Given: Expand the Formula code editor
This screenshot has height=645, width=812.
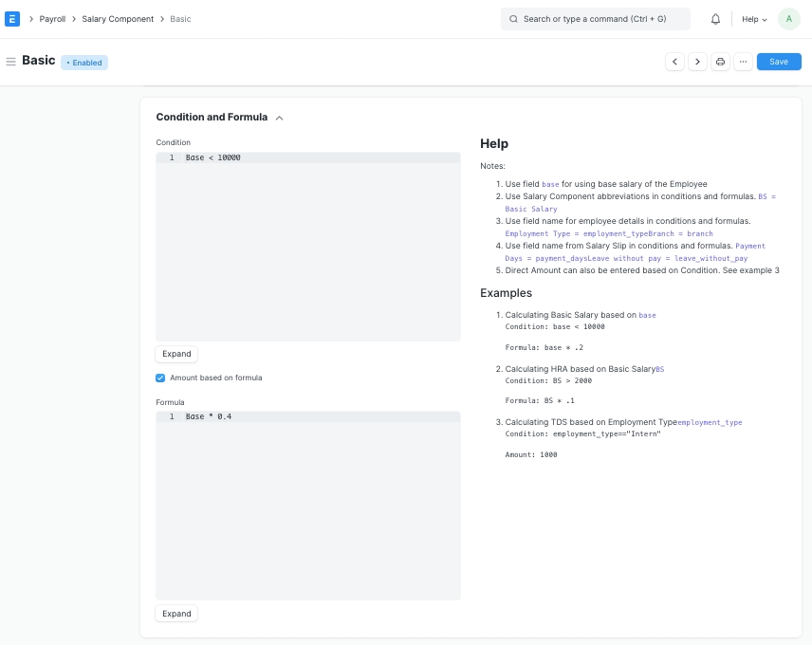Looking at the screenshot, I should (176, 614).
